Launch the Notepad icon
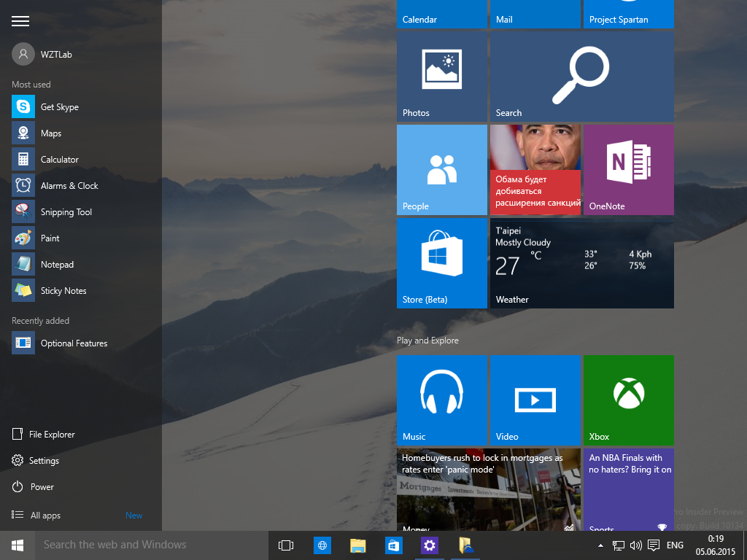Viewport: 747px width, 560px height. click(23, 264)
